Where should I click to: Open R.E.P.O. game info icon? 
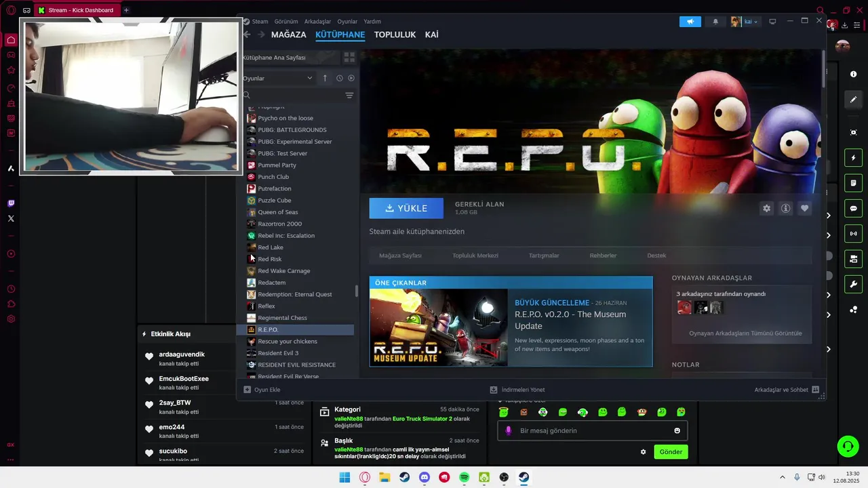click(786, 208)
